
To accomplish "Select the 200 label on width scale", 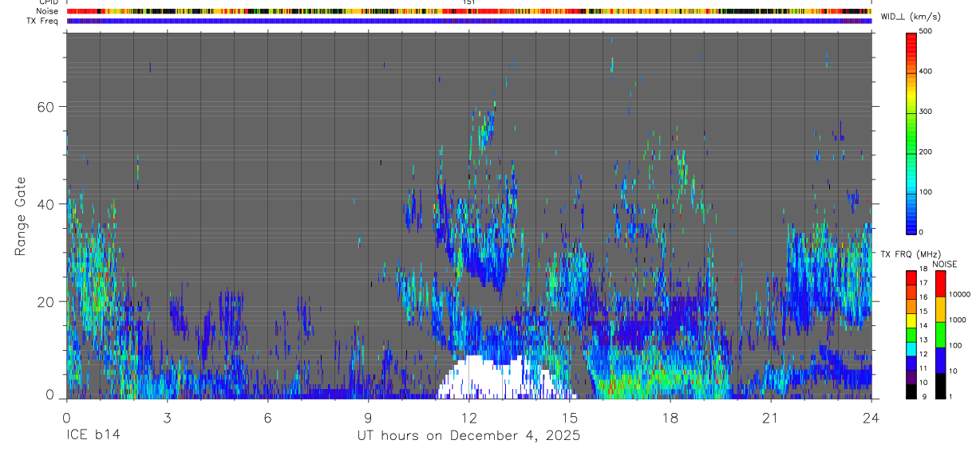I will click(x=927, y=151).
